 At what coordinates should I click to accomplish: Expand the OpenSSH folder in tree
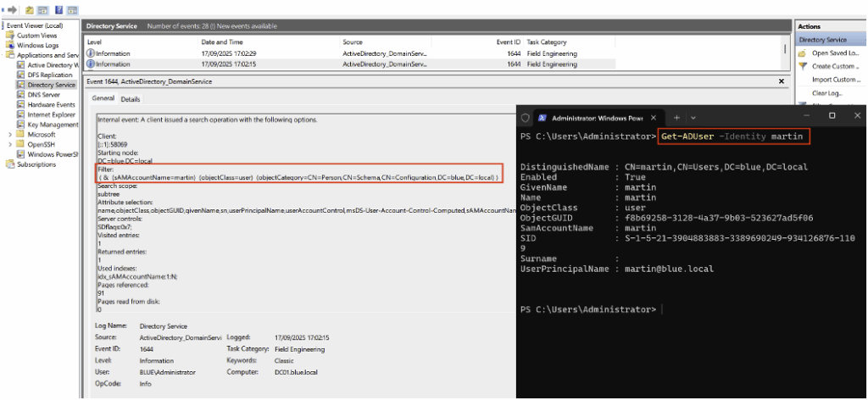pyautogui.click(x=10, y=144)
